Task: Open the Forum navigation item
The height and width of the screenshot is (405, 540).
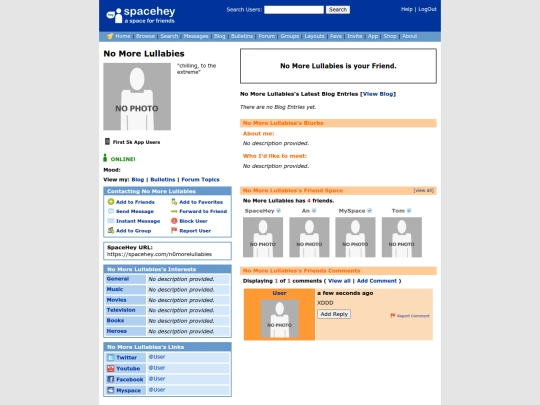Action: coord(267,36)
